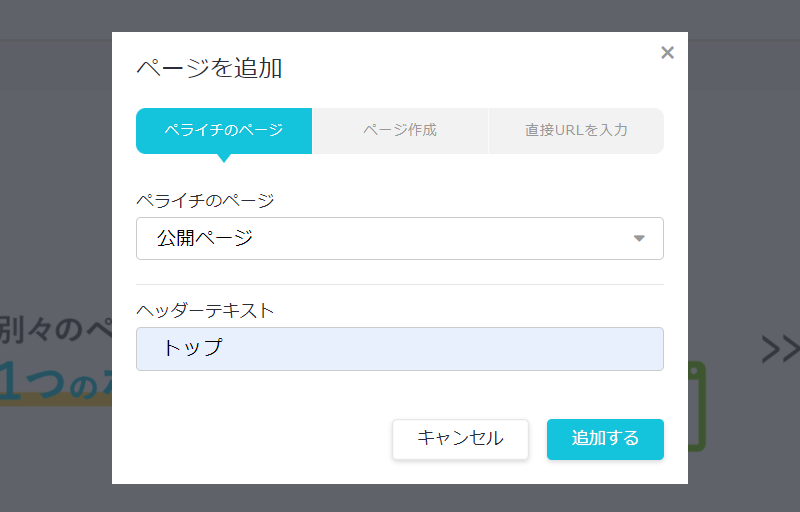This screenshot has height=512, width=800.
Task: Click the dropdown caret arrow icon
Action: (640, 239)
